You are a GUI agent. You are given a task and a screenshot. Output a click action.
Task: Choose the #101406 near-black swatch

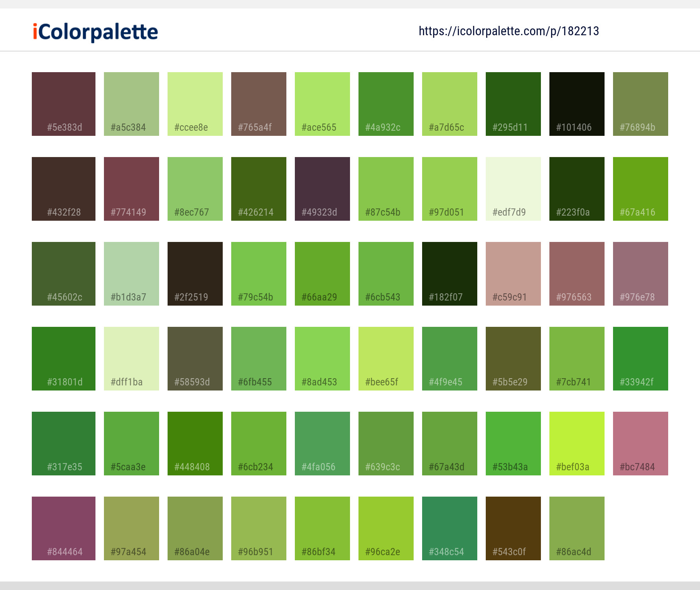(x=577, y=104)
